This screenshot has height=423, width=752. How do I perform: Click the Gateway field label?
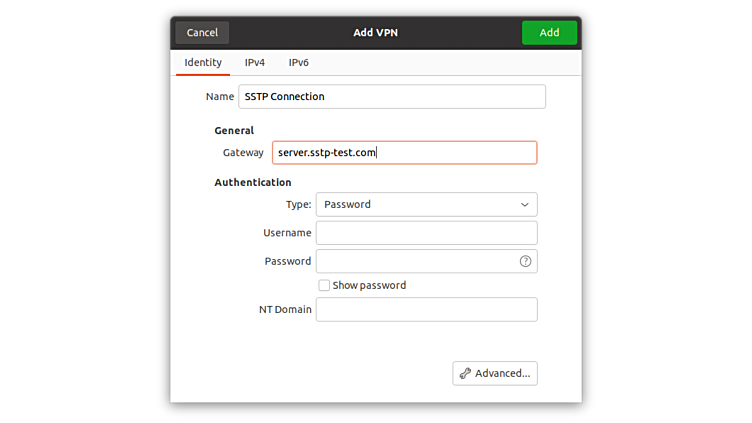pyautogui.click(x=243, y=152)
